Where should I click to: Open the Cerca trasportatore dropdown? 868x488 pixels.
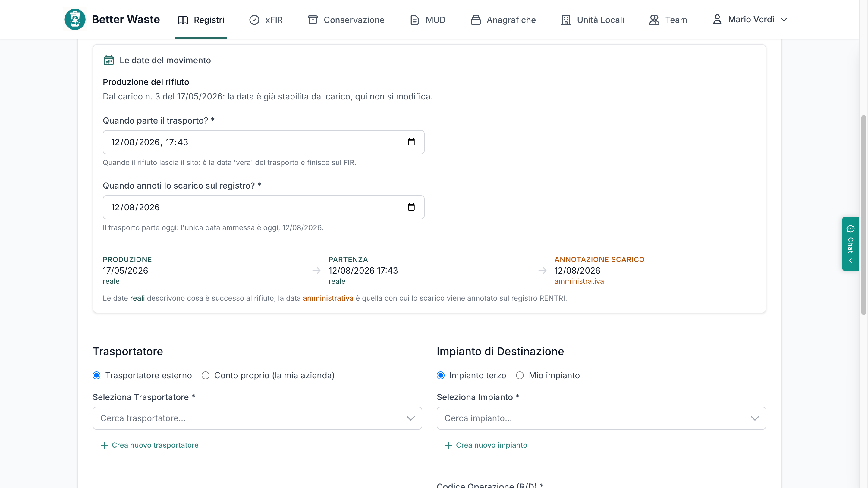click(257, 418)
